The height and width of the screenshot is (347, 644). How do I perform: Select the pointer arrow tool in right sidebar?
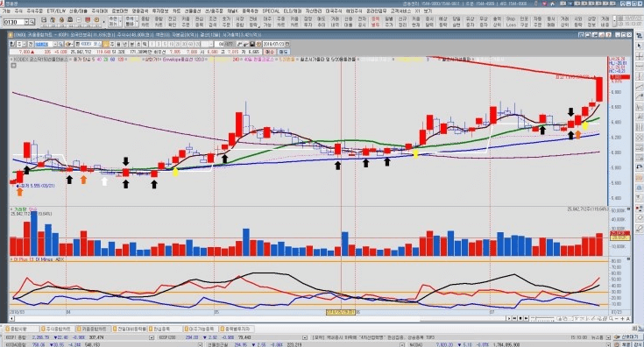pyautogui.click(x=640, y=46)
